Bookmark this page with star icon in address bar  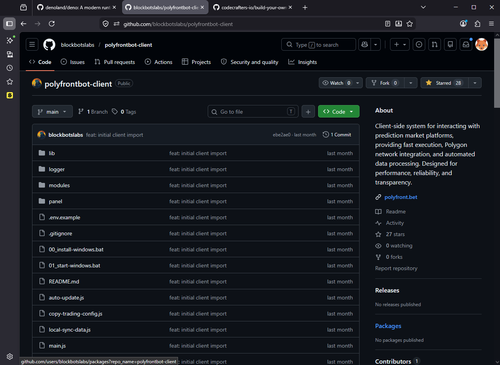tap(410, 24)
